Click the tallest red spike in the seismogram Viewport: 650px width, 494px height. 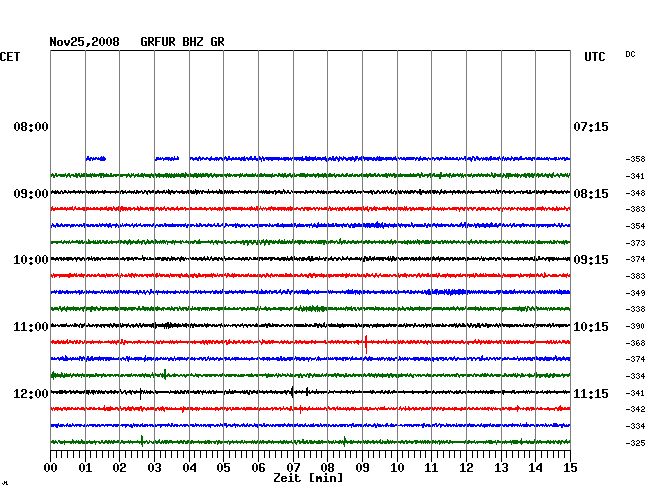click(x=366, y=344)
